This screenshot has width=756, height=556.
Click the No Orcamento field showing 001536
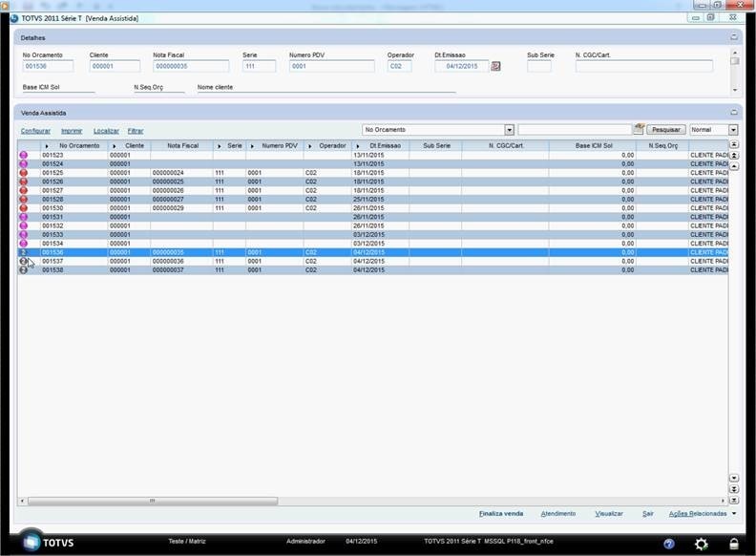point(48,66)
